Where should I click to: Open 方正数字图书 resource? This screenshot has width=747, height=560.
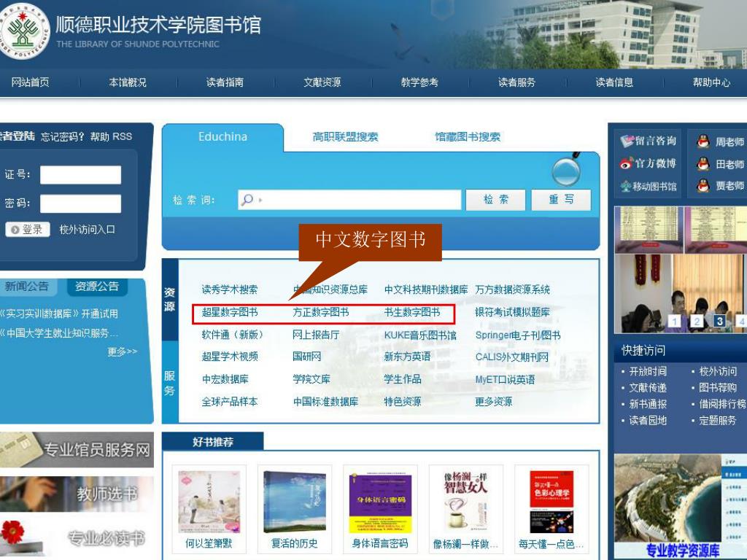(321, 312)
